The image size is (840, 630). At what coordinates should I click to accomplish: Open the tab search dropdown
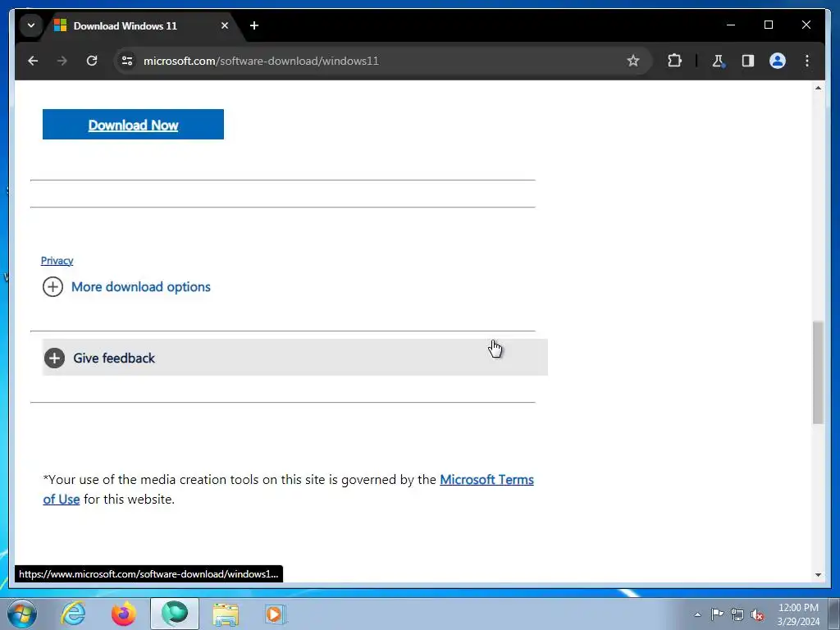[31, 25]
